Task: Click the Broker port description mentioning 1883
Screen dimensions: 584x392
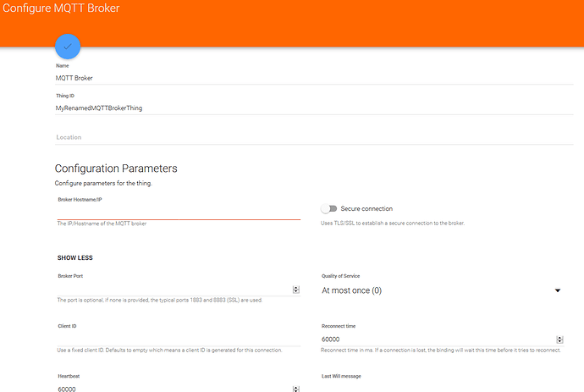Action: point(160,301)
